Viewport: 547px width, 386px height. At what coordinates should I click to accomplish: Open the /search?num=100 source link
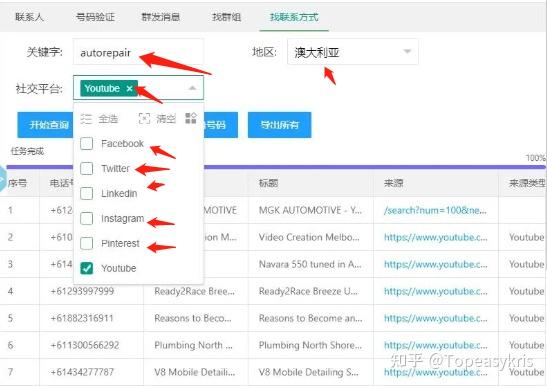pos(435,210)
